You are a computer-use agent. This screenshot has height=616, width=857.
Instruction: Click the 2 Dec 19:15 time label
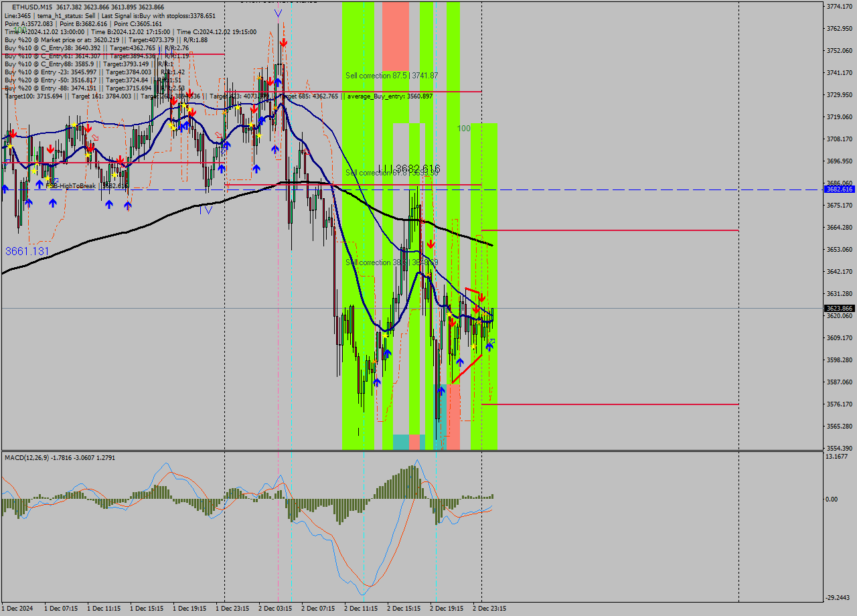(447, 609)
